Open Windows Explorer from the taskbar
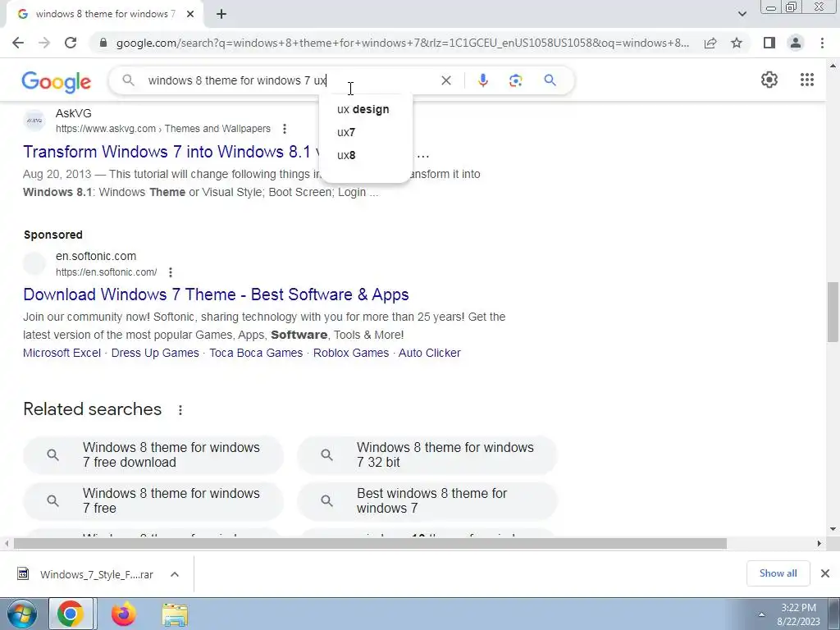Image resolution: width=840 pixels, height=630 pixels. coord(176,615)
